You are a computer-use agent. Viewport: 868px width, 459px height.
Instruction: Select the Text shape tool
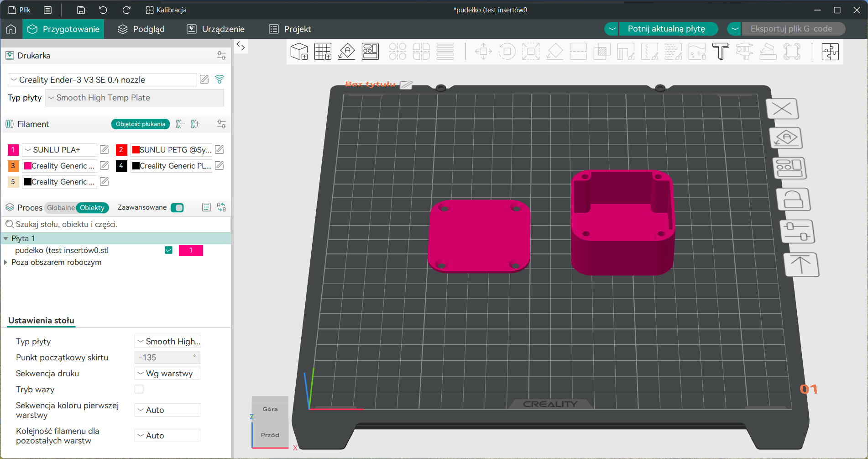[721, 51]
